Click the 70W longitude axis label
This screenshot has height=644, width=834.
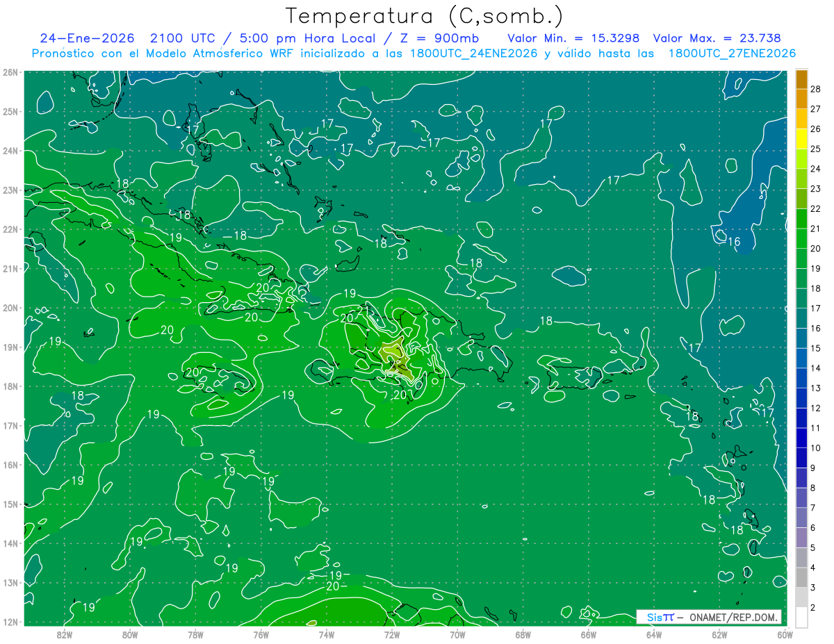tap(457, 634)
